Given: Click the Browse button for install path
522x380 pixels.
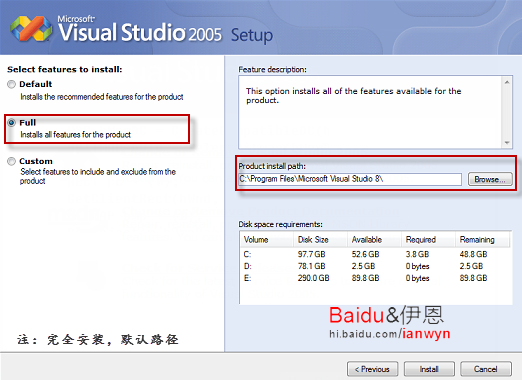Looking at the screenshot, I should 490,179.
